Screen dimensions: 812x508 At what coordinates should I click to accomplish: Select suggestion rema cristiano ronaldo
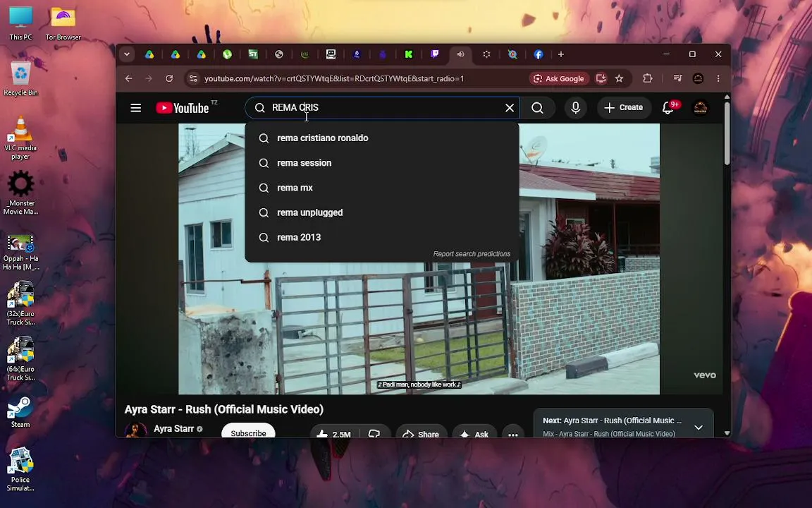click(x=382, y=138)
